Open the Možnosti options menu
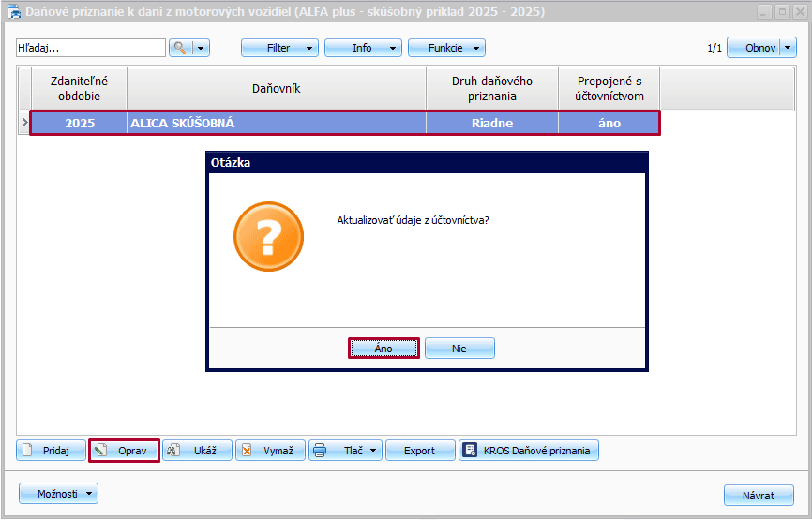812x520 pixels. [58, 494]
